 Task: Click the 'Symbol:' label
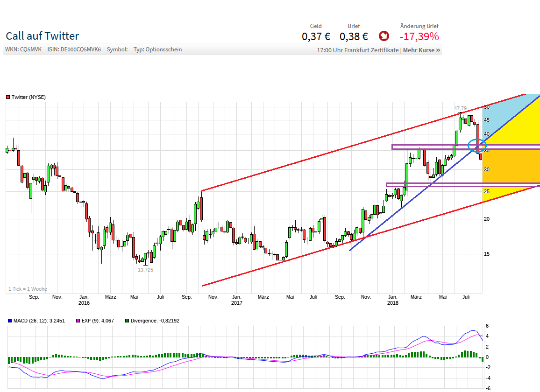[x=117, y=49]
